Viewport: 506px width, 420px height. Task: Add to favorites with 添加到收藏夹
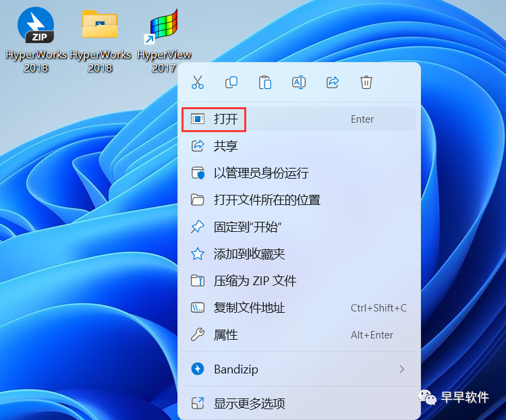[x=250, y=254]
